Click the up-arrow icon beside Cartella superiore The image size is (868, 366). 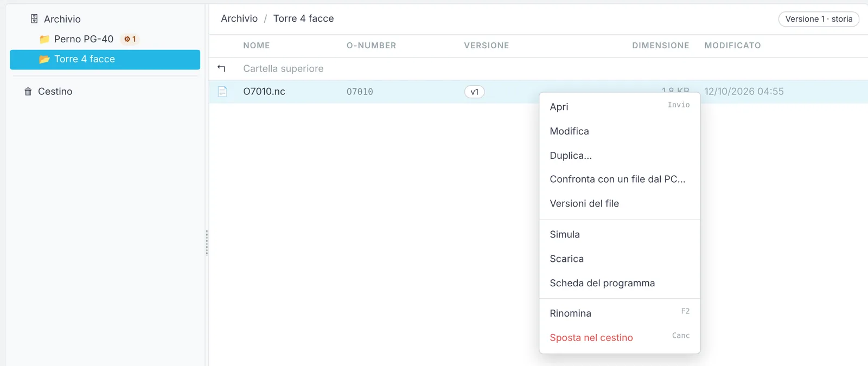click(221, 68)
